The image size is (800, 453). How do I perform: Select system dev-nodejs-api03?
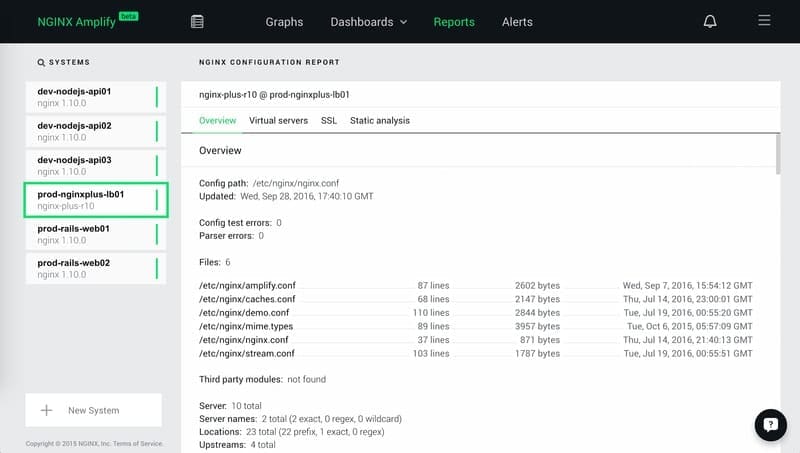click(x=96, y=165)
